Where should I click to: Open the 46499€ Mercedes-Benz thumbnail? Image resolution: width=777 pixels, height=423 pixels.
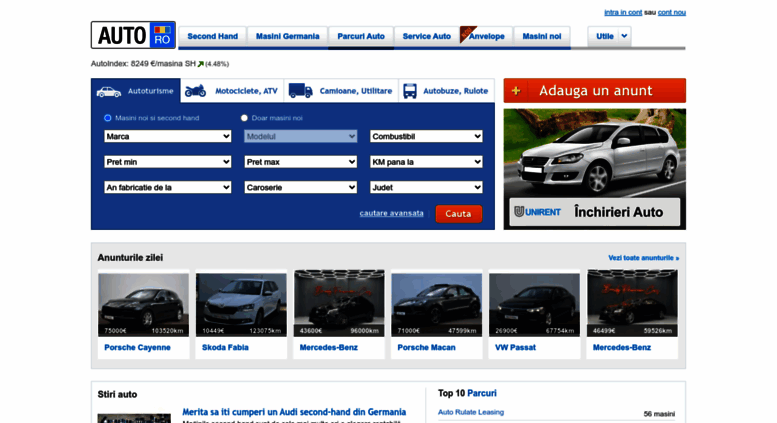coord(632,303)
